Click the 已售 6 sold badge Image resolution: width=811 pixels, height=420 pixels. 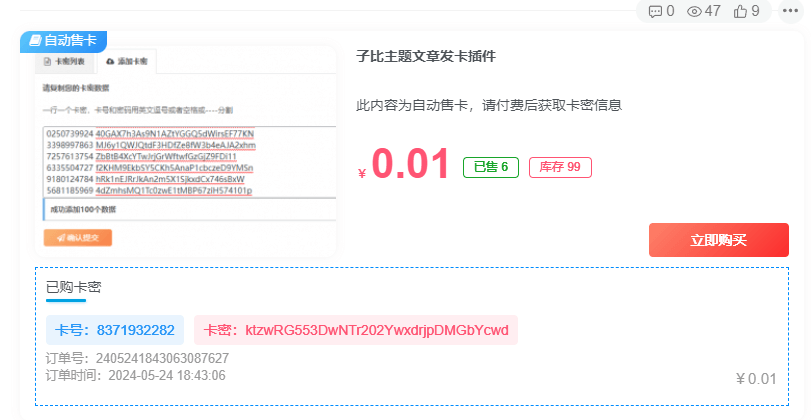click(491, 167)
